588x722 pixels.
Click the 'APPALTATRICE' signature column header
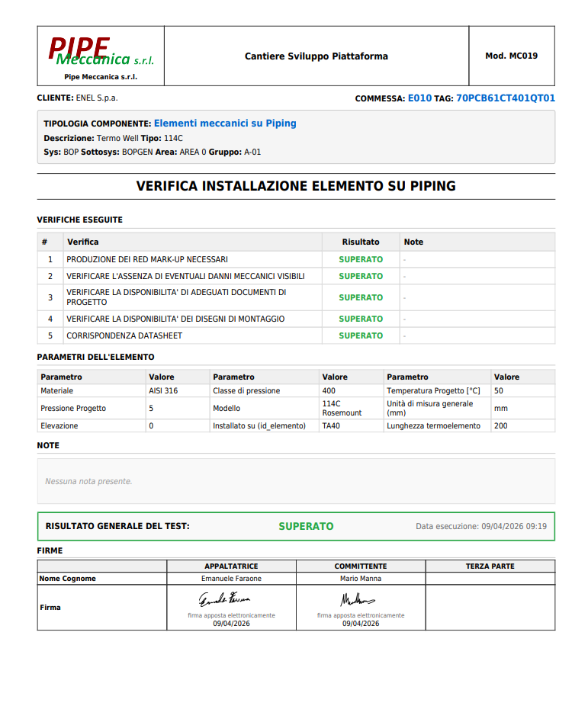(x=231, y=566)
